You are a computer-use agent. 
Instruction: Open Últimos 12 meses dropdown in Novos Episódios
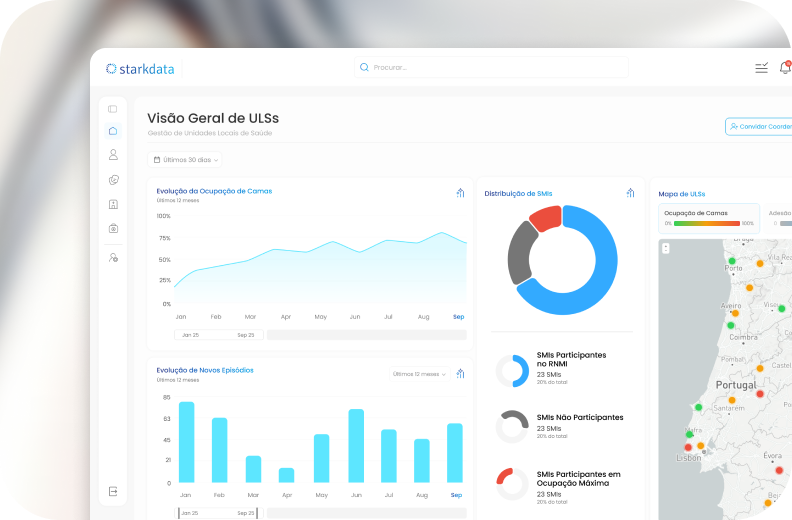tap(419, 374)
